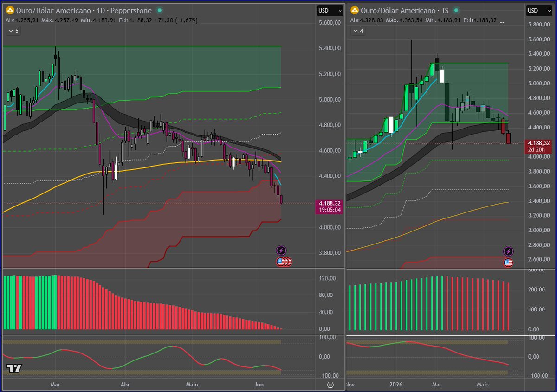Click the Jun label on the 1D time axis

259,385
